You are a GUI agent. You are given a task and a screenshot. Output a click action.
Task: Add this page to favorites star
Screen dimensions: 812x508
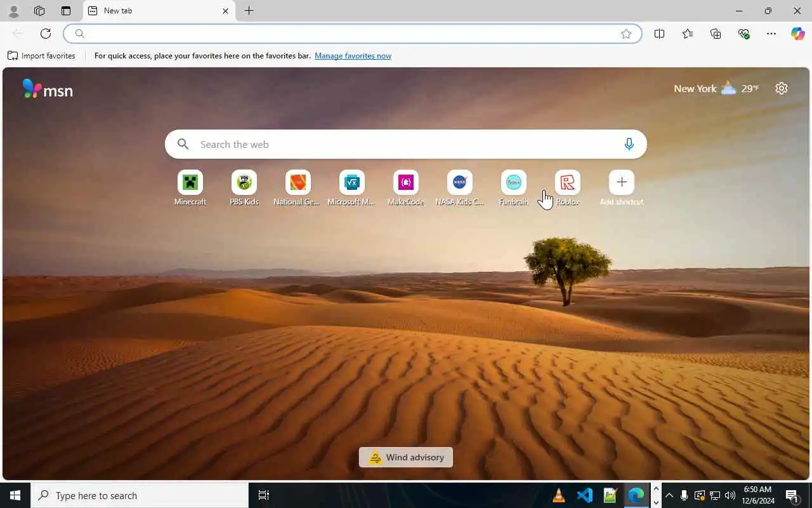(x=626, y=34)
